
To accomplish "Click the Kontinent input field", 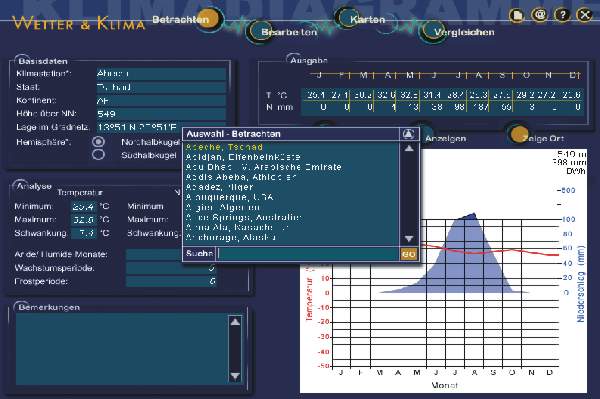I will (x=161, y=100).
